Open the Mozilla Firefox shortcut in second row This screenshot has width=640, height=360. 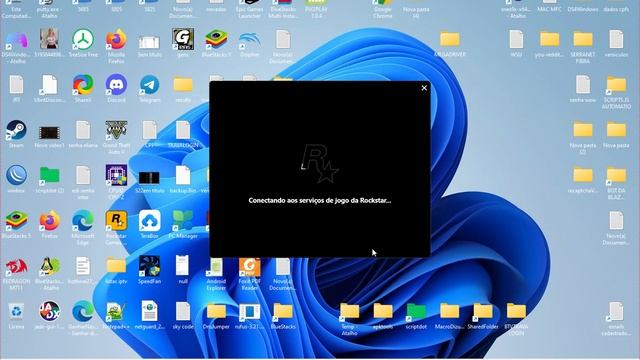(x=116, y=40)
